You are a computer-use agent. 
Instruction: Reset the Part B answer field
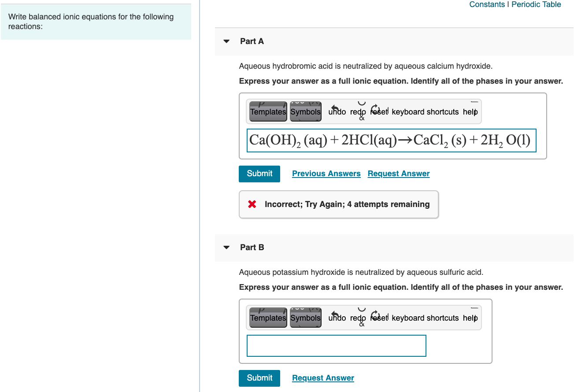[379, 318]
